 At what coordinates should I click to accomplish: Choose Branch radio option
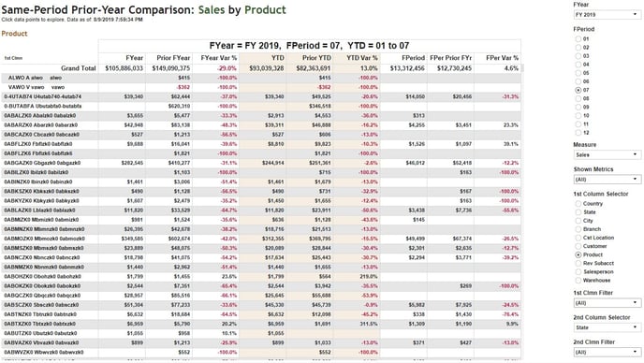point(578,229)
